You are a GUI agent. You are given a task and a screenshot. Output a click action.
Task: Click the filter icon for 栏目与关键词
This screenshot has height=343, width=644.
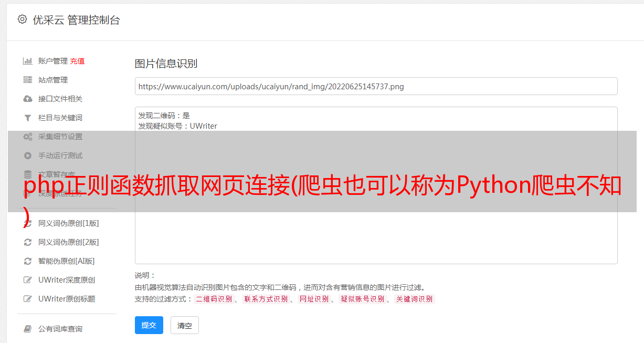tap(28, 118)
